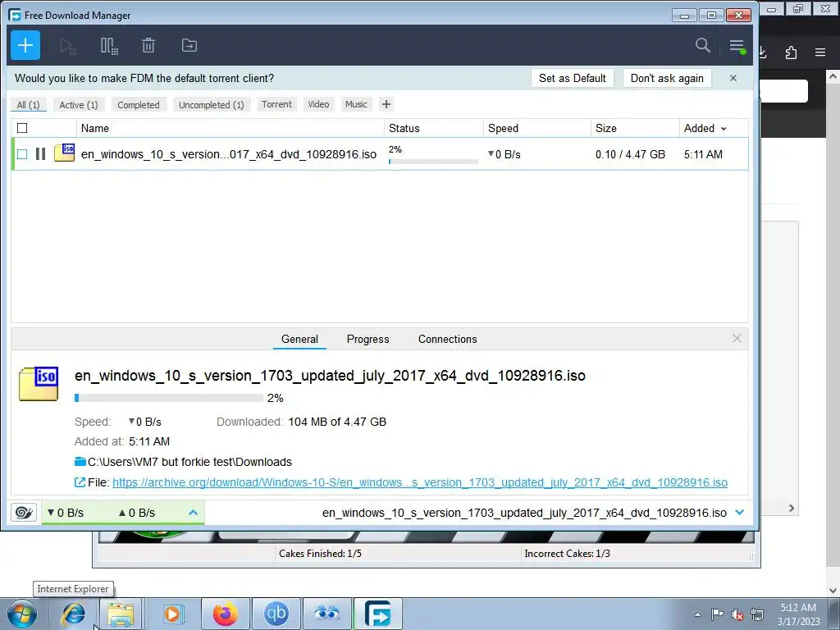Toggle snail mode speed limit icon
Viewport: 840px width, 630px height.
[24, 513]
